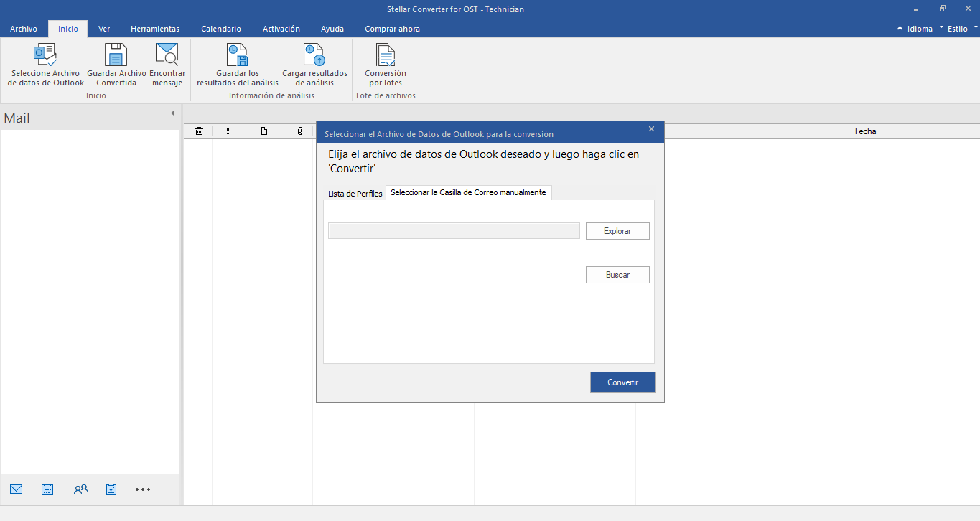Click the document type column header
The width and height of the screenshot is (980, 521).
click(263, 131)
